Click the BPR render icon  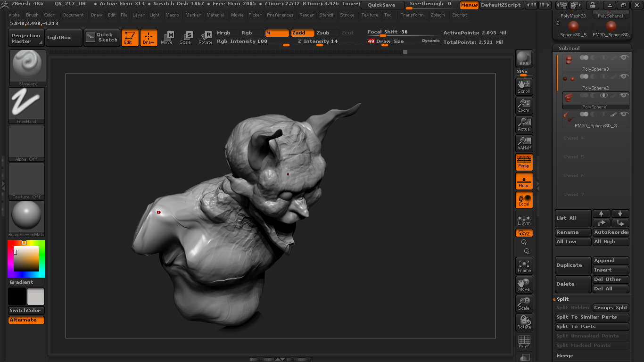pyautogui.click(x=524, y=58)
